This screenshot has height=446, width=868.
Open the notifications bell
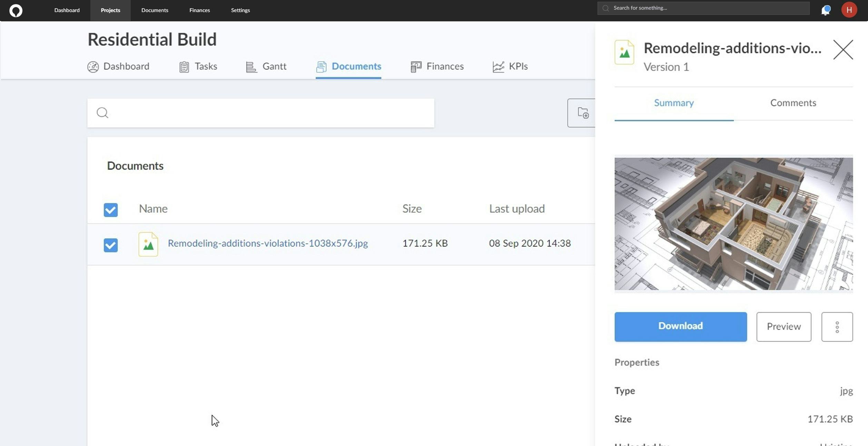pos(825,10)
